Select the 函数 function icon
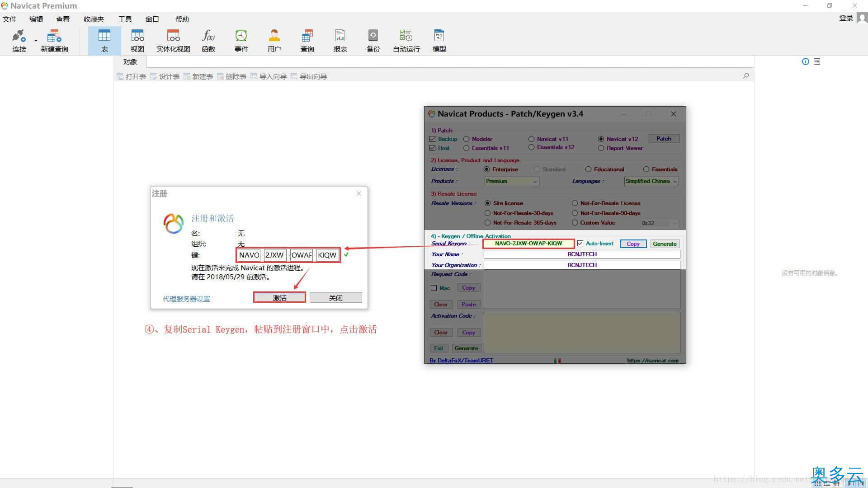Viewport: 868px width, 488px height. [208, 41]
